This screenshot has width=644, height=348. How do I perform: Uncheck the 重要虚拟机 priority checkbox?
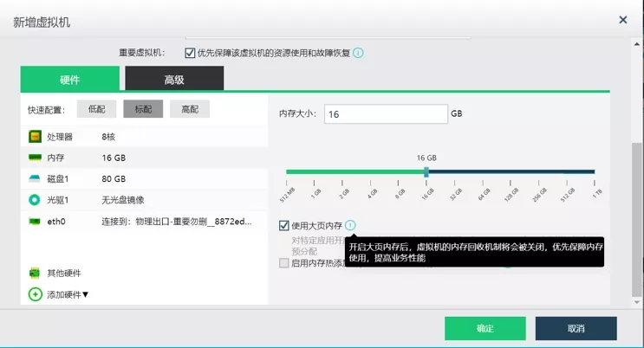pos(190,53)
